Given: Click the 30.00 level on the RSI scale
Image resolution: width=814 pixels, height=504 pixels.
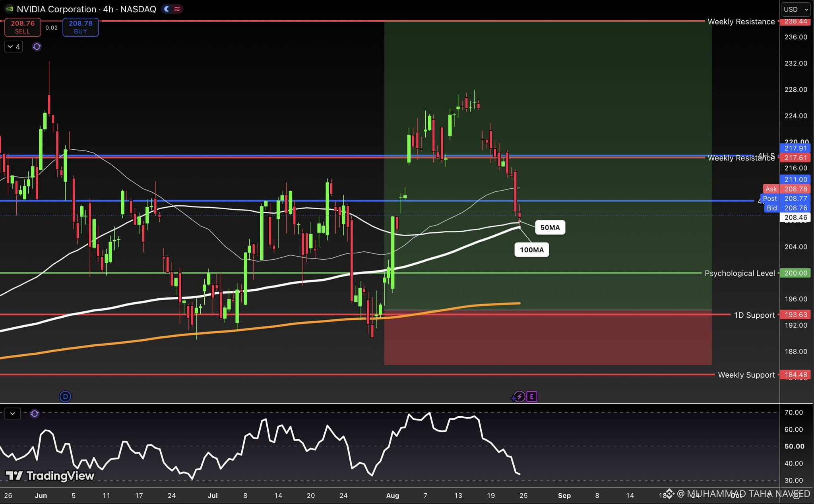Looking at the screenshot, I should (x=794, y=481).
